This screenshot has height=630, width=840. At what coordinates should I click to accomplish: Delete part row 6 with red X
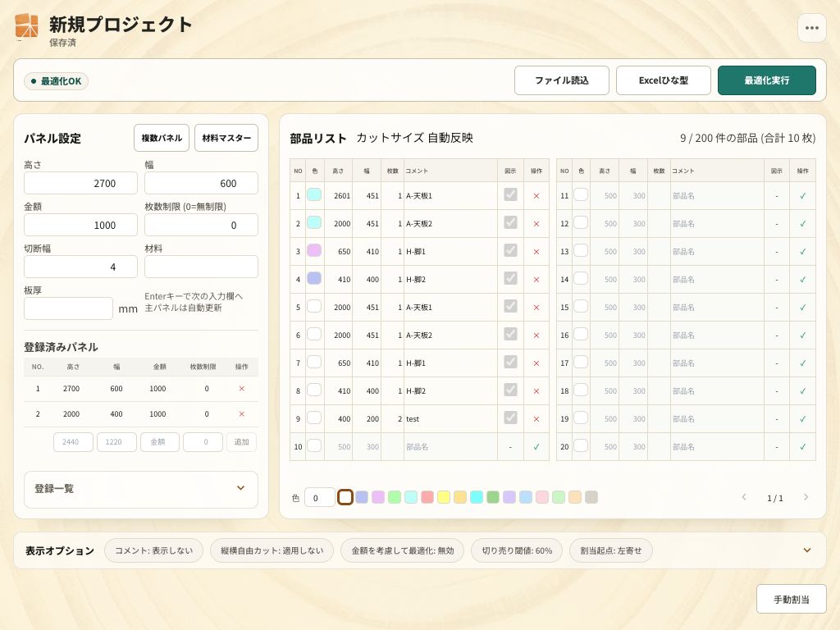(536, 336)
